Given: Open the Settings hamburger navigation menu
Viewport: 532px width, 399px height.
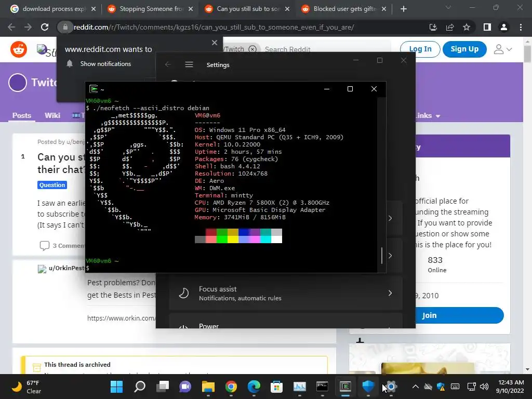Looking at the screenshot, I should (189, 64).
